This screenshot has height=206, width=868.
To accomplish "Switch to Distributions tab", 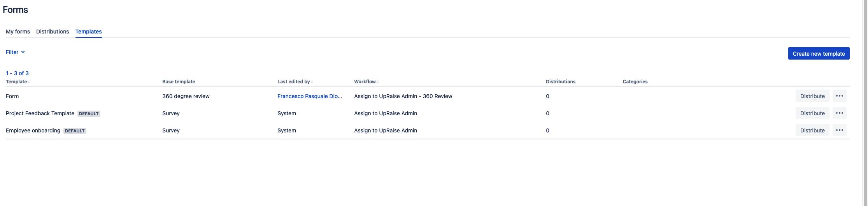I will (x=53, y=32).
